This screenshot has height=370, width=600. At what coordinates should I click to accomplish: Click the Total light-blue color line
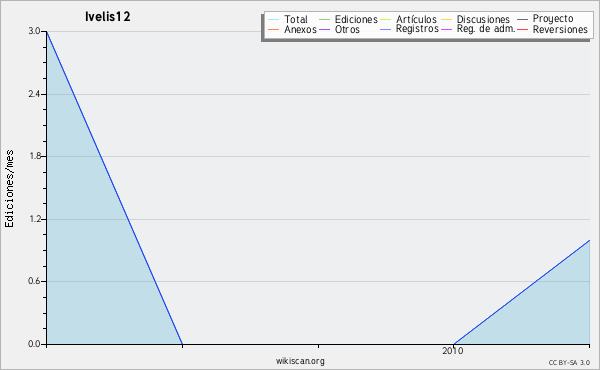tap(274, 20)
